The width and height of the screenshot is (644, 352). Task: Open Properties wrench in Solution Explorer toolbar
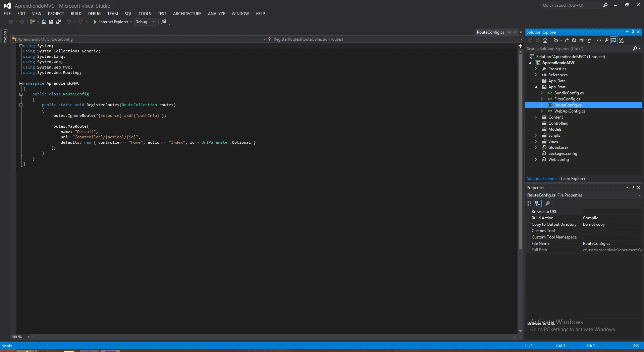(x=606, y=40)
